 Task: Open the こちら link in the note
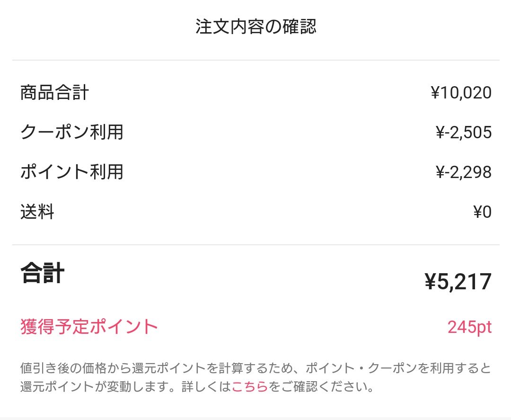pos(250,387)
